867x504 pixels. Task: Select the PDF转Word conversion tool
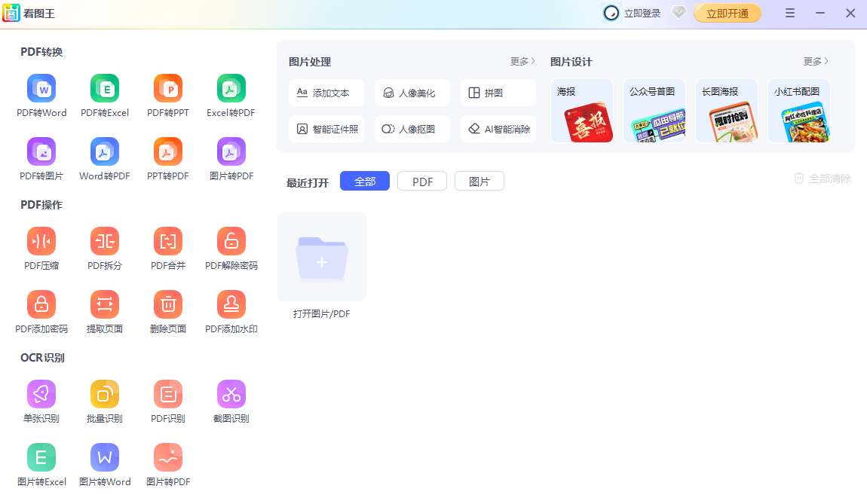tap(41, 94)
